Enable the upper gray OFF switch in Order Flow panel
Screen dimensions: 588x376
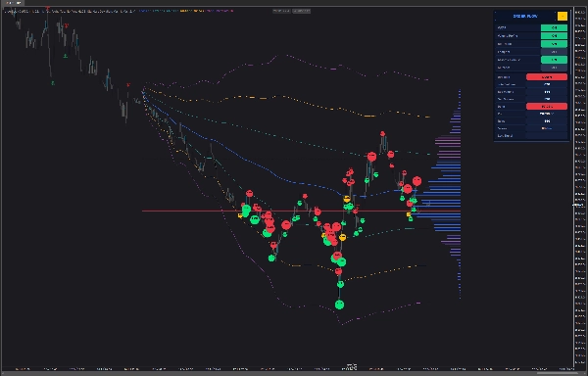tap(554, 52)
